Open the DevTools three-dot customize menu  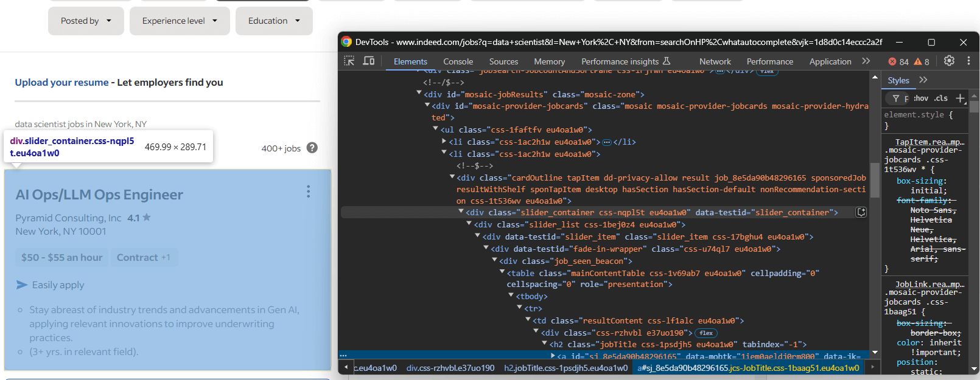(x=968, y=61)
